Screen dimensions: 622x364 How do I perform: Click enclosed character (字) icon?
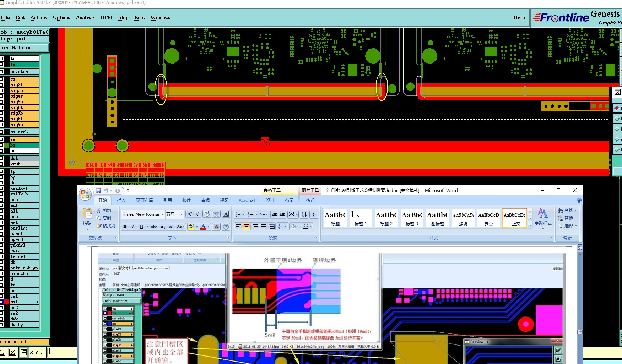pyautogui.click(x=226, y=227)
